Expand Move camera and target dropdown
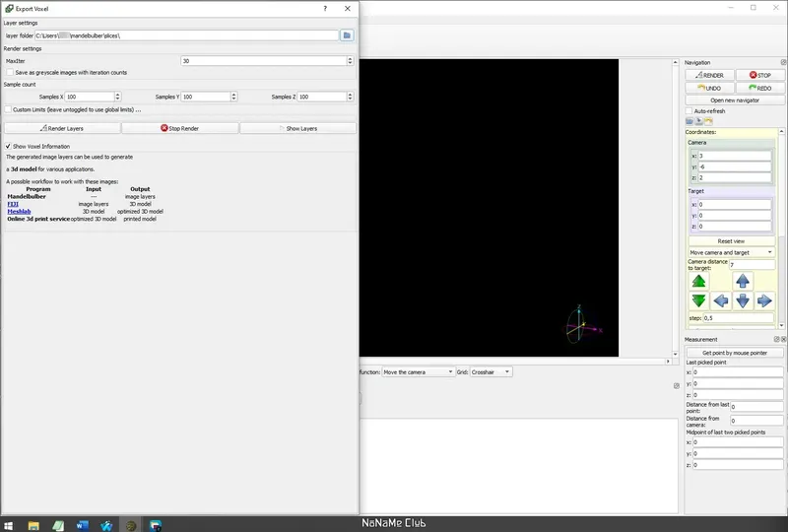 731,252
